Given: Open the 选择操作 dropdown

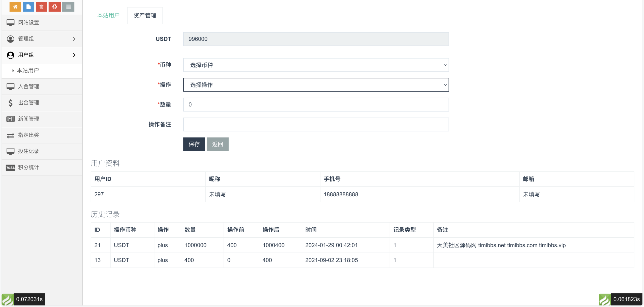Looking at the screenshot, I should 316,85.
